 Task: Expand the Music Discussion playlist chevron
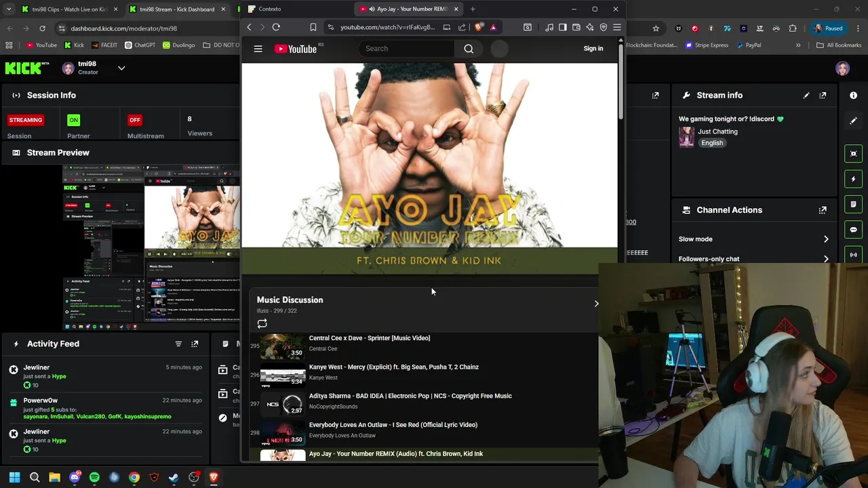pos(596,304)
